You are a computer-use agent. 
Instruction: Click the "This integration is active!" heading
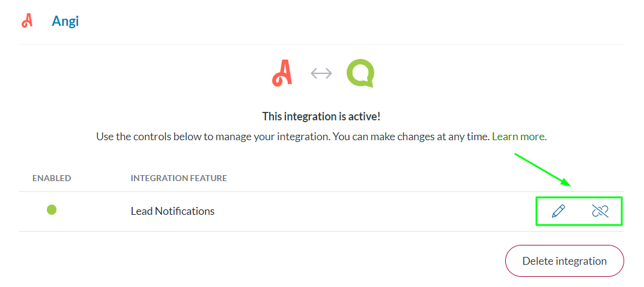[x=321, y=116]
